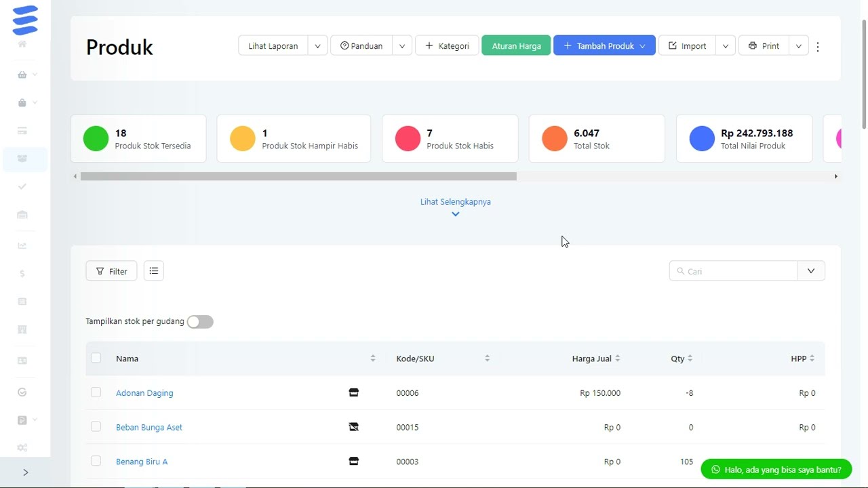Click the Lihat Laporan button
Viewport: 868px width, 488px height.
[273, 46]
